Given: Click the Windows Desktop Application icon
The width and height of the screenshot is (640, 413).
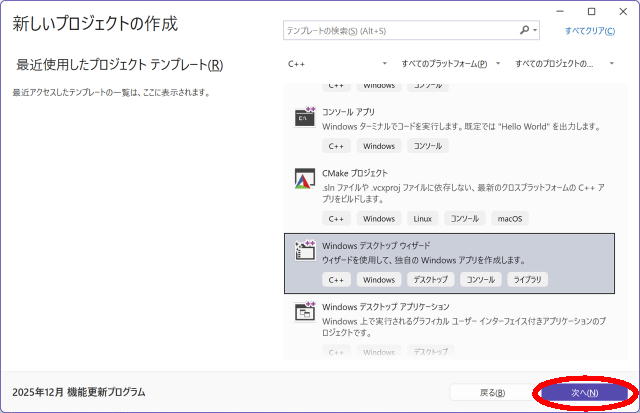Looking at the screenshot, I should (305, 312).
